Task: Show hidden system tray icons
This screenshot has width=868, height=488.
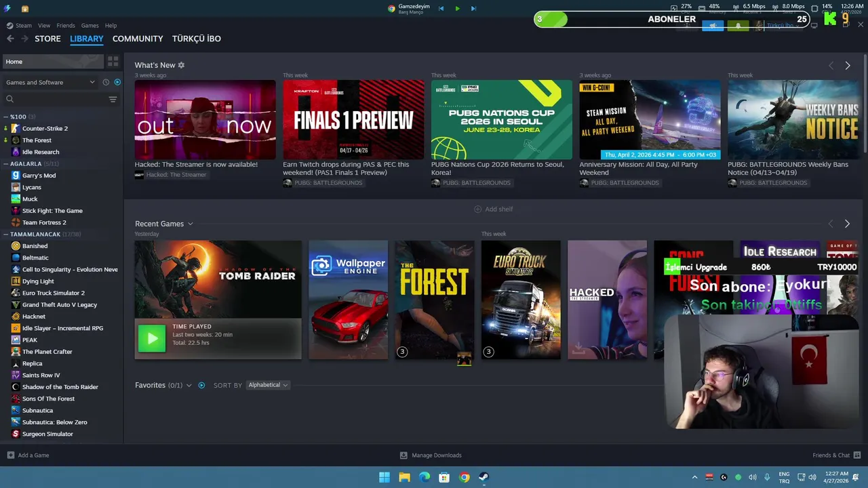Action: [694, 477]
